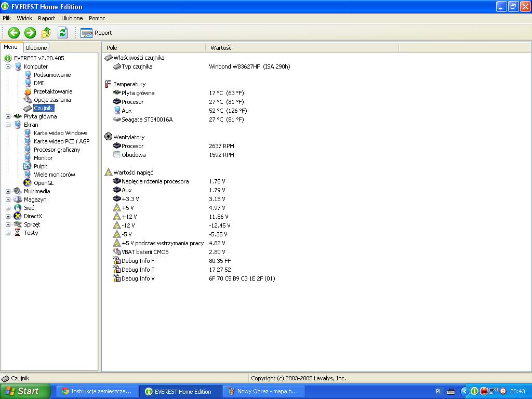Image resolution: width=532 pixels, height=399 pixels.
Task: Select Procesor graficzny tree item
Action: pyautogui.click(x=57, y=150)
